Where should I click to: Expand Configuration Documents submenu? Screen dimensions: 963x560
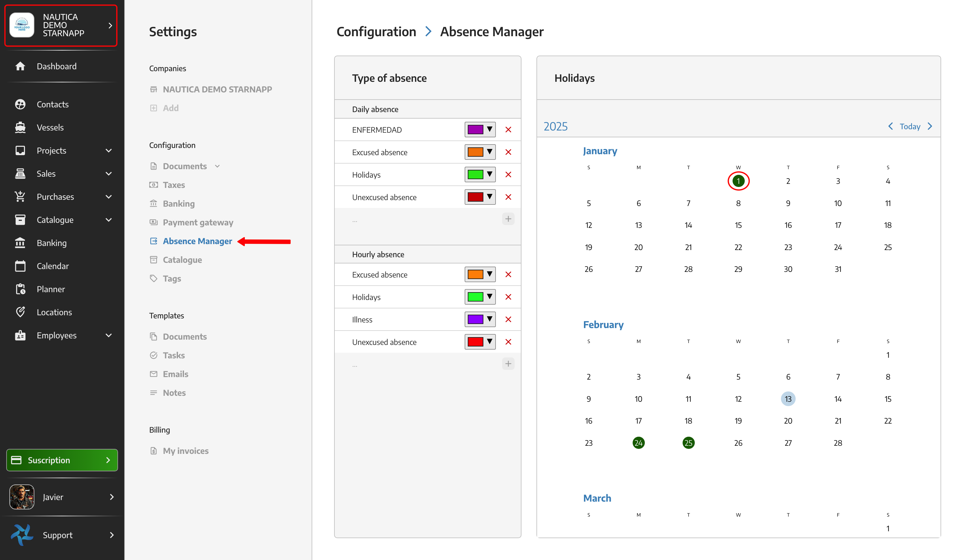coord(217,166)
